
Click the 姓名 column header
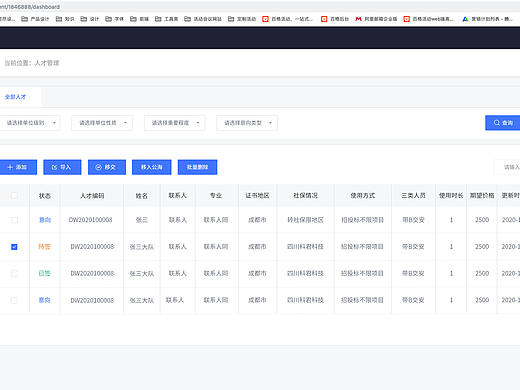(x=142, y=196)
